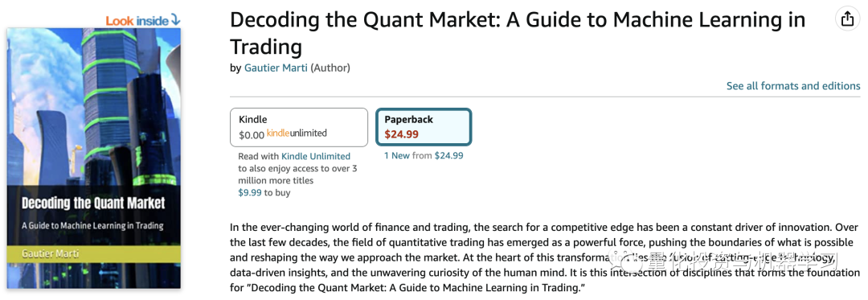Click the orange kindleunlimited logo
This screenshot has height=300, width=868.
[x=297, y=133]
